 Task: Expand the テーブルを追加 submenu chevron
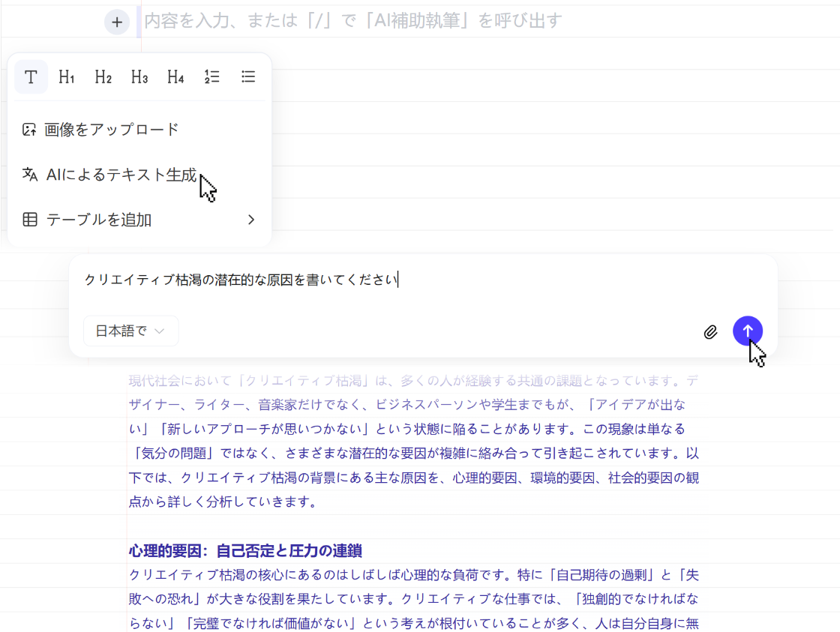point(251,220)
